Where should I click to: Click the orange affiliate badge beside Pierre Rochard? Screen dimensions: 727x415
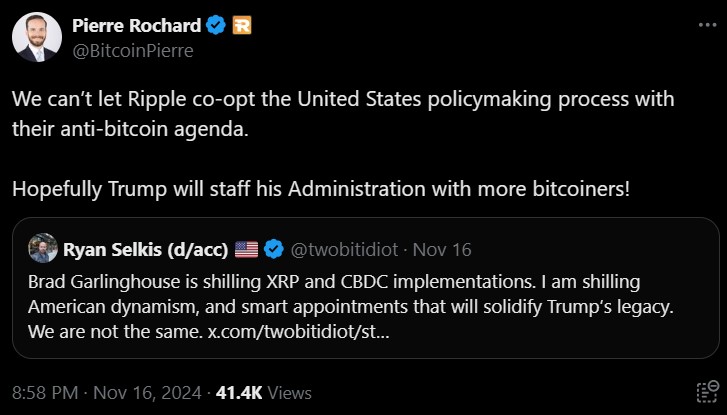click(241, 26)
